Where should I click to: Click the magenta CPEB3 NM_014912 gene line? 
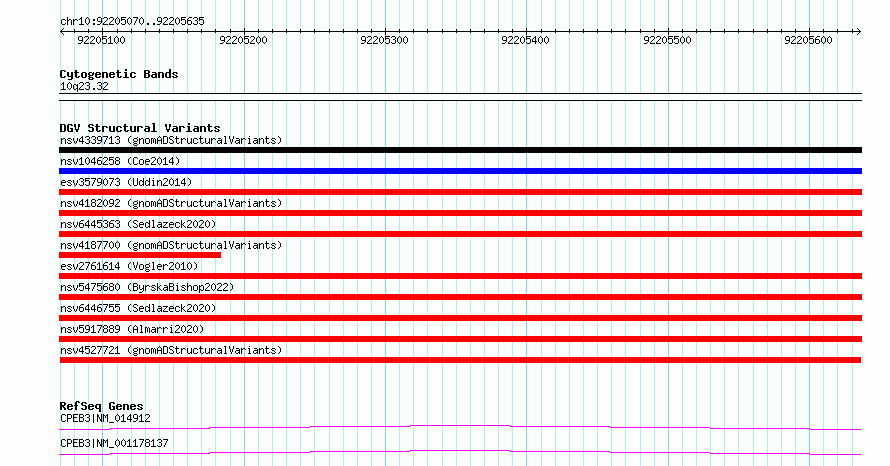(x=460, y=427)
